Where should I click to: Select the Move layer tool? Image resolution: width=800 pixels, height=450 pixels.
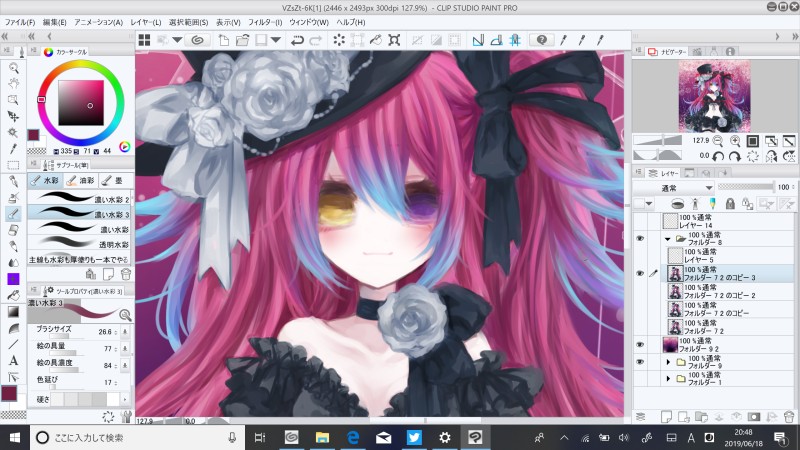point(14,116)
